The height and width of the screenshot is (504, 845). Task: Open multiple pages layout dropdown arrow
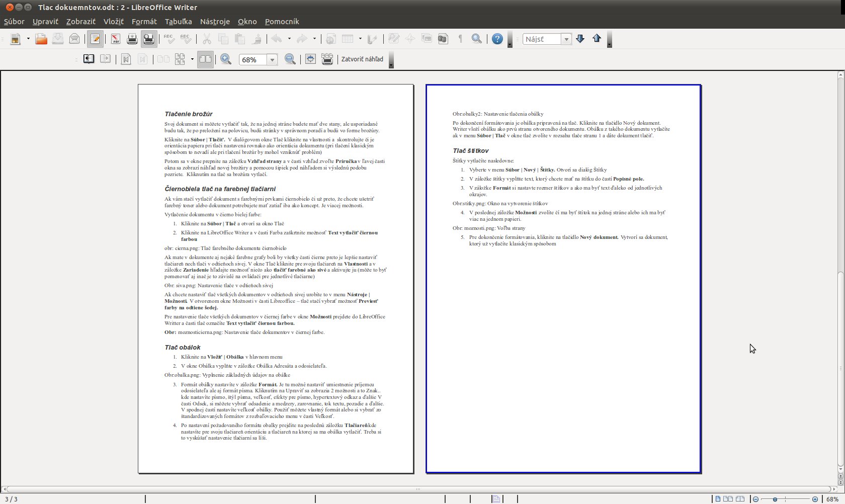(192, 59)
